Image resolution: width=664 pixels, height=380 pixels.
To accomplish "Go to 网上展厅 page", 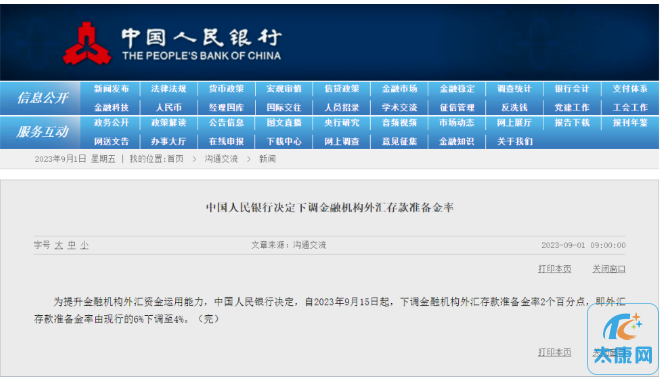I will click(514, 123).
